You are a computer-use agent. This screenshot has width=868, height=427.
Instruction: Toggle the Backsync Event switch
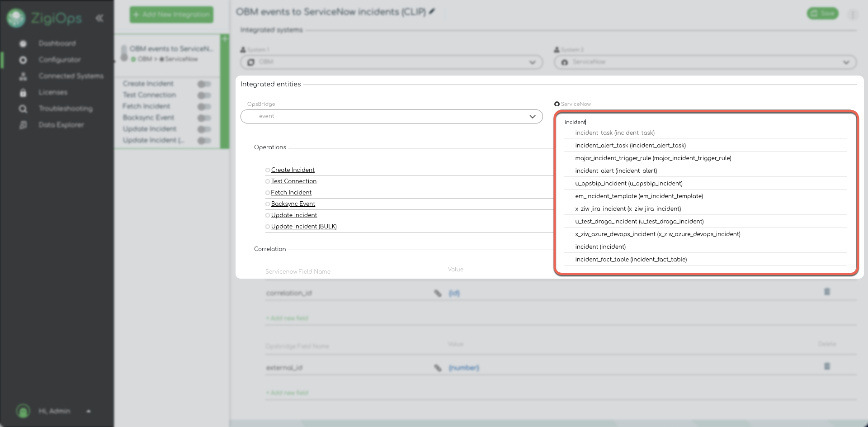[x=204, y=118]
